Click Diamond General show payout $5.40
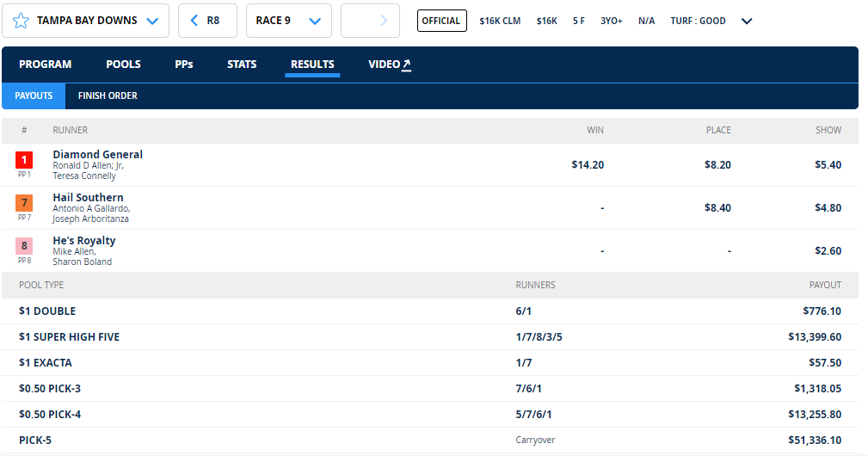The height and width of the screenshot is (456, 868). tap(828, 165)
